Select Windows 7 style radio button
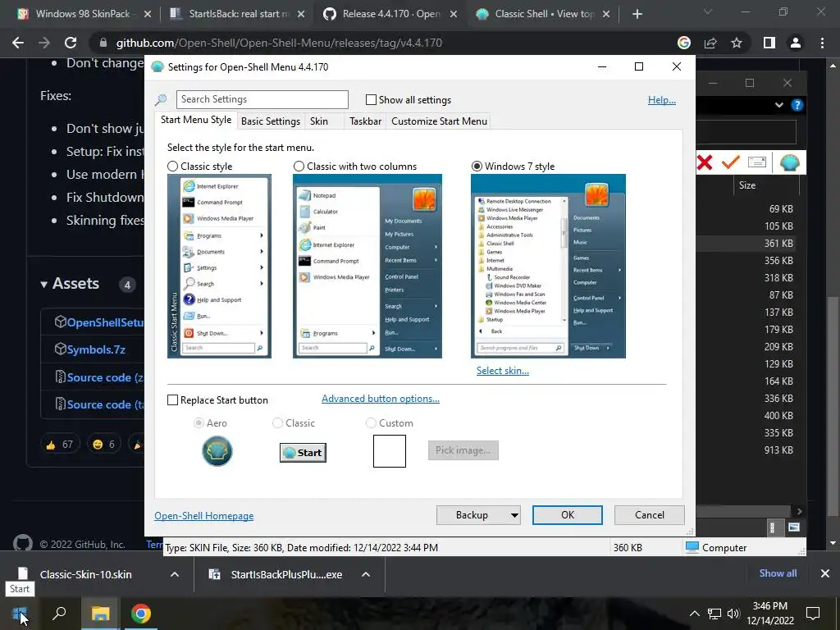 tap(477, 166)
